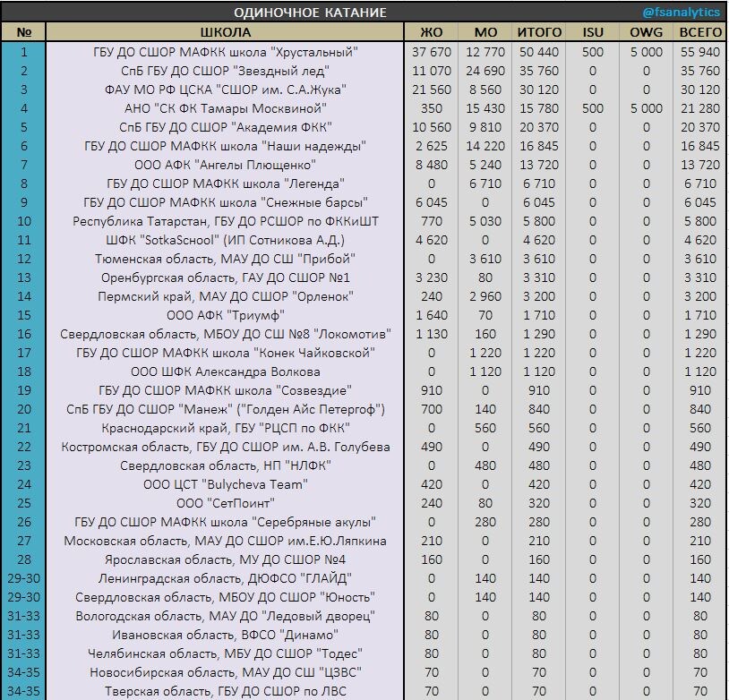The height and width of the screenshot is (700, 729).
Task: Click the ВСЕГО value 21 280
Action: pos(700,108)
